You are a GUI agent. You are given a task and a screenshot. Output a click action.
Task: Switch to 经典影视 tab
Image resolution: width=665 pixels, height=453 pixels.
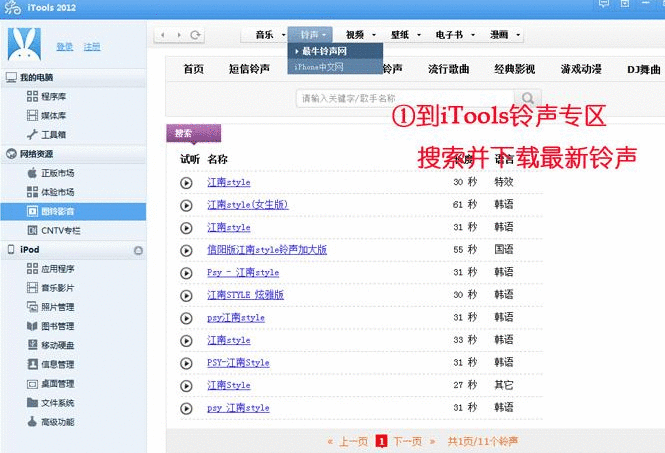(x=514, y=69)
